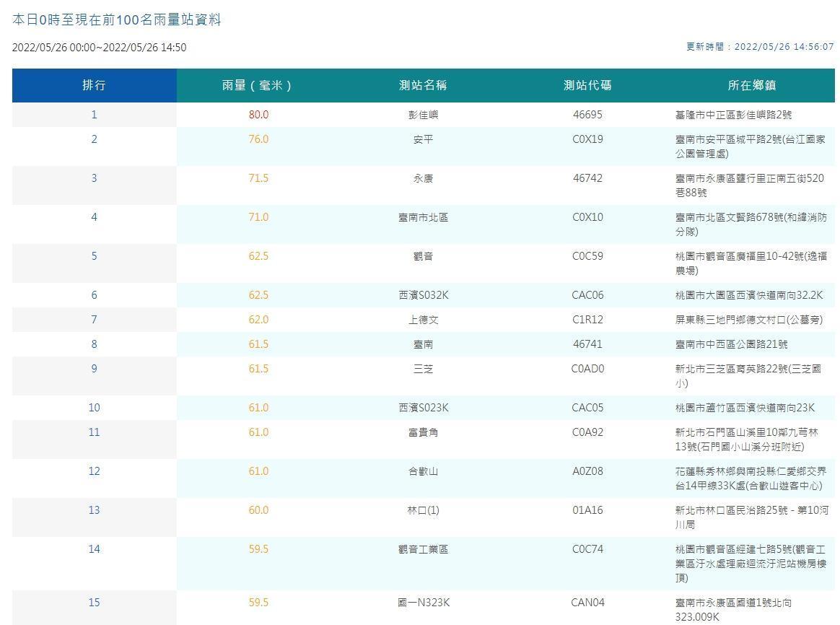Click station code CAC06

[x=587, y=295]
